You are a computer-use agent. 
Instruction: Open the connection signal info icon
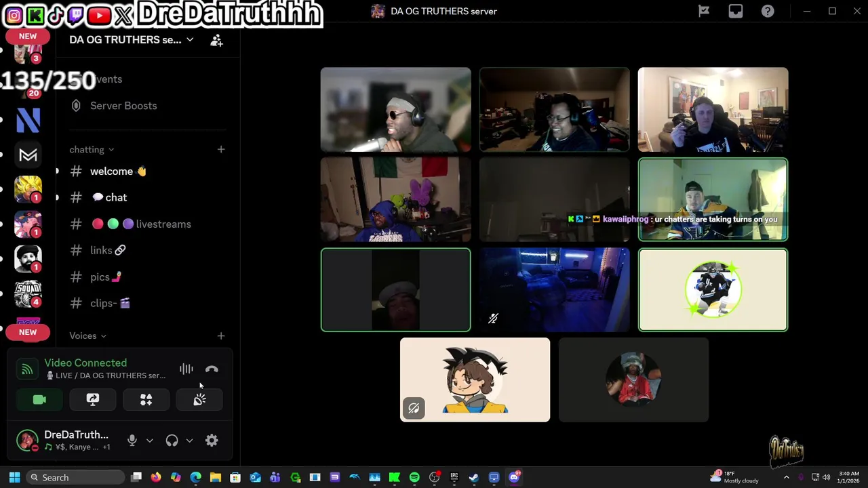[27, 369]
